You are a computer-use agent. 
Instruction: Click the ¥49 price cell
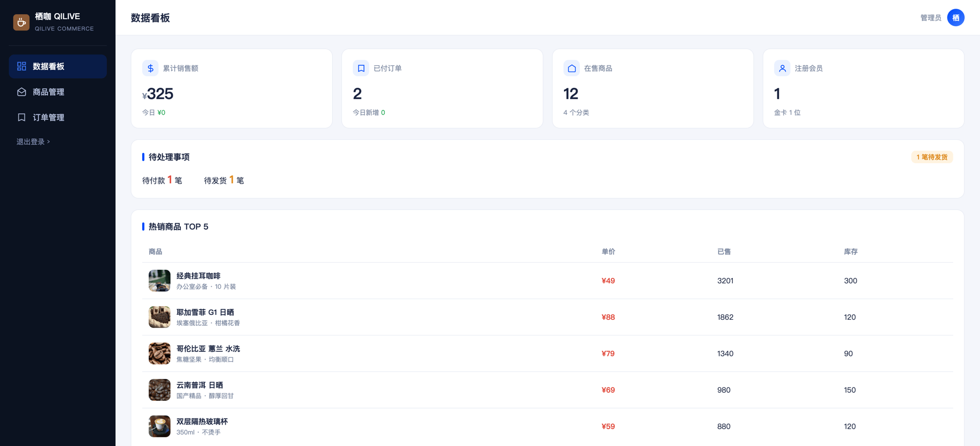(x=608, y=281)
